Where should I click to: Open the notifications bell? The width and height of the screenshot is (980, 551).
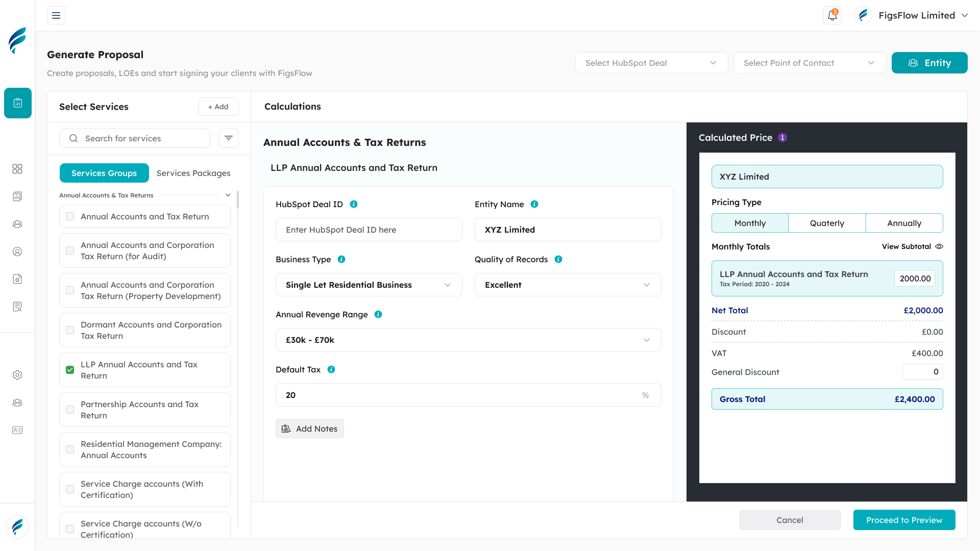pyautogui.click(x=832, y=15)
